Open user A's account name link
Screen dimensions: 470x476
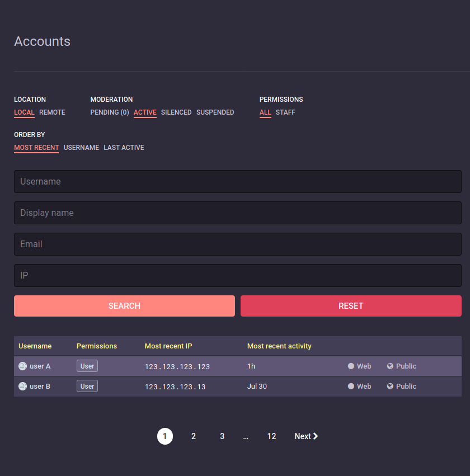[x=39, y=366]
